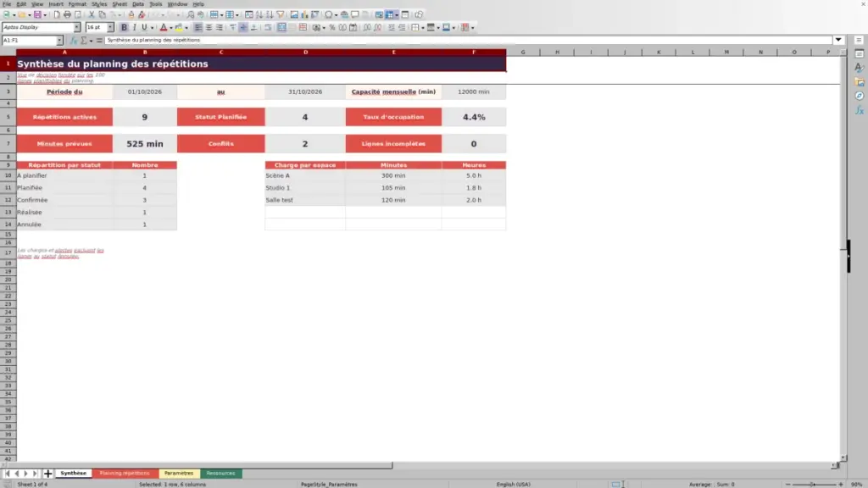Open the sidebar settings menu button
The height and width of the screenshot is (488, 868).
pos(860,41)
